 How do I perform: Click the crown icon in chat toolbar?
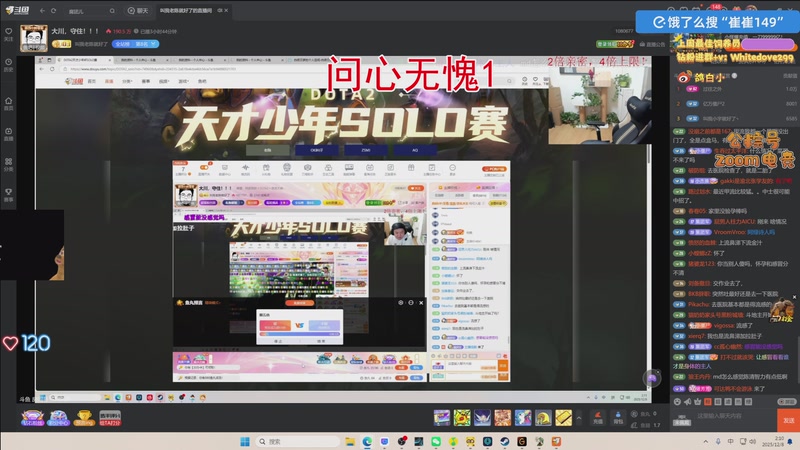click(x=697, y=402)
